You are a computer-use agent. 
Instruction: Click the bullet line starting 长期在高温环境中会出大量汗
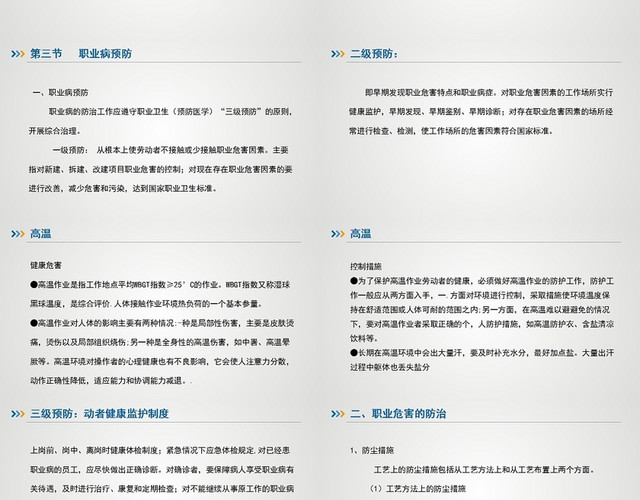[x=482, y=353]
